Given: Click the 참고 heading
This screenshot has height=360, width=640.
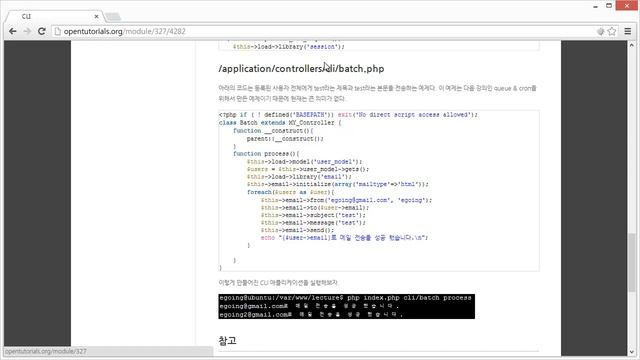Looking at the screenshot, I should [227, 341].
